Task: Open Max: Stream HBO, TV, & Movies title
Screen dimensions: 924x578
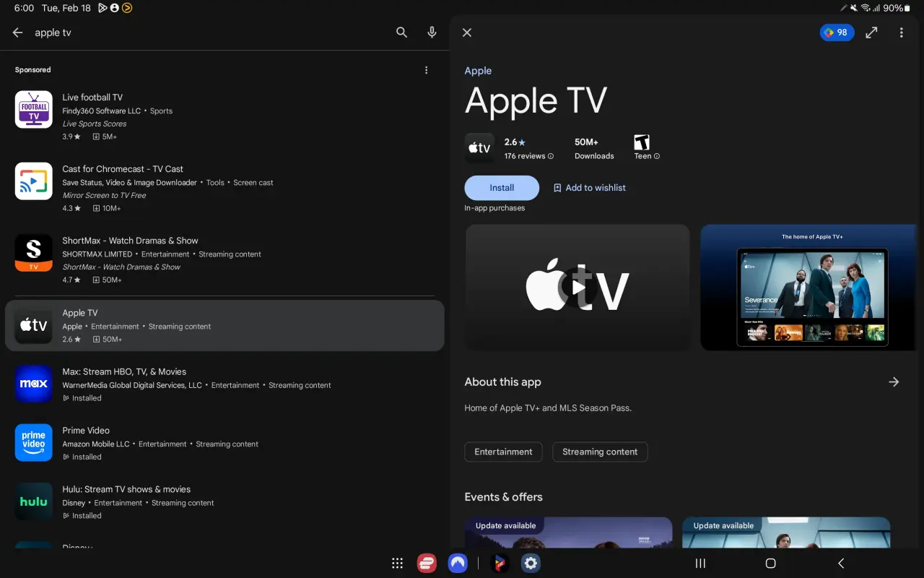Action: pyautogui.click(x=124, y=371)
